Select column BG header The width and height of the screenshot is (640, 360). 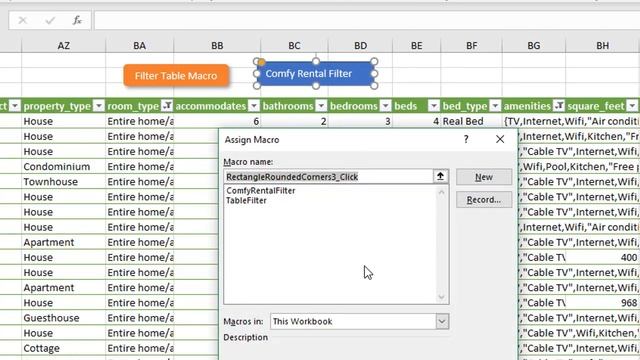533,46
